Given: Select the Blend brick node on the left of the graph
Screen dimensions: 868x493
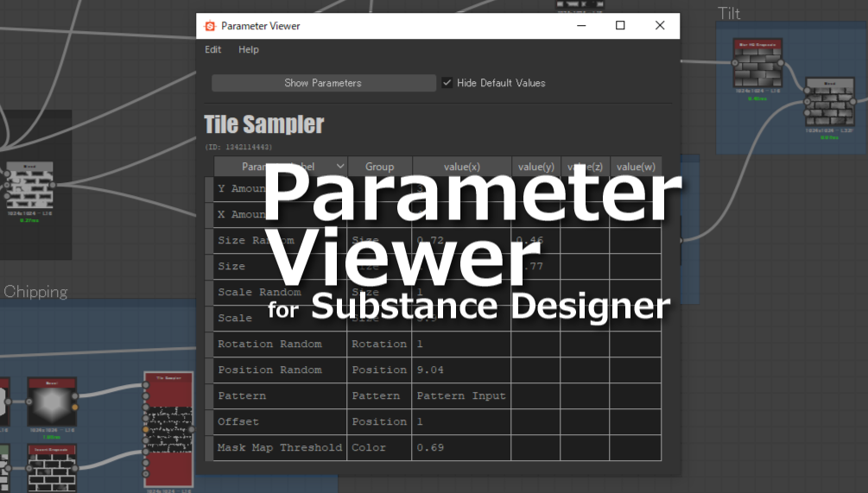Looking at the screenshot, I should [x=29, y=186].
